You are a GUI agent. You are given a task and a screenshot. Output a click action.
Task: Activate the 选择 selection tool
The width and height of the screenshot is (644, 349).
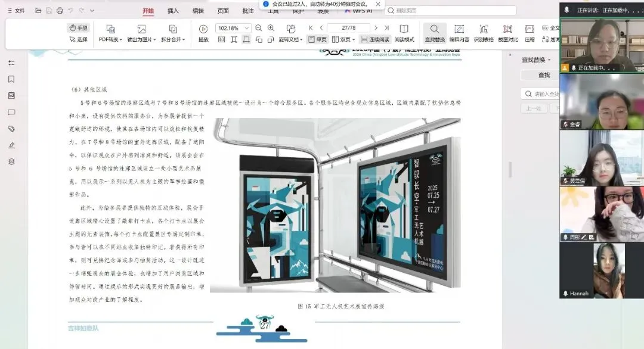79,39
